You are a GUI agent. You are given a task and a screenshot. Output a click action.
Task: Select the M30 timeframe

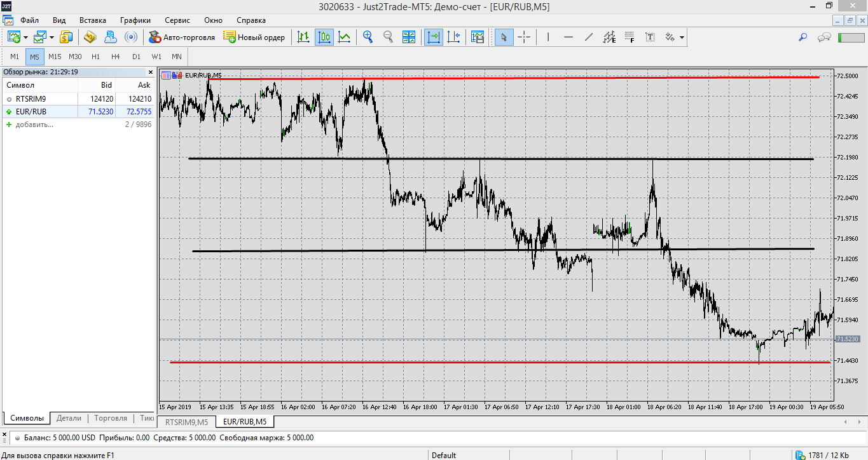point(75,57)
